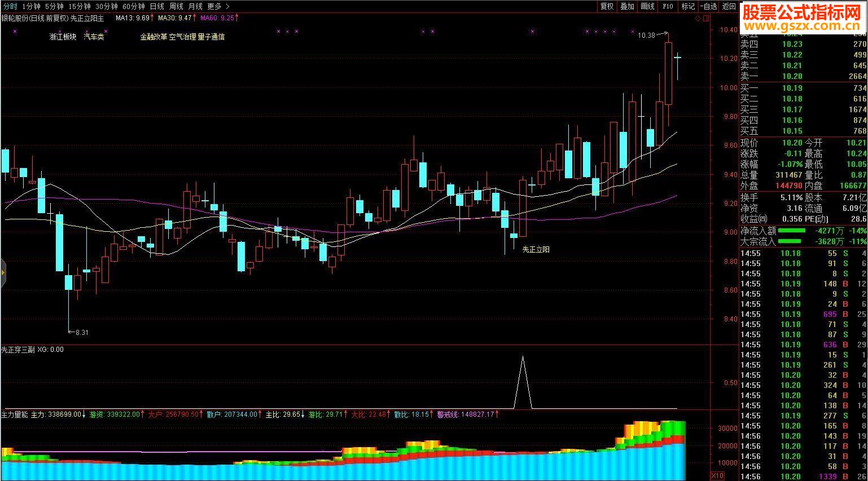
Task: Click the 先正穿三副 sub-indicator title
Action: click(18, 350)
